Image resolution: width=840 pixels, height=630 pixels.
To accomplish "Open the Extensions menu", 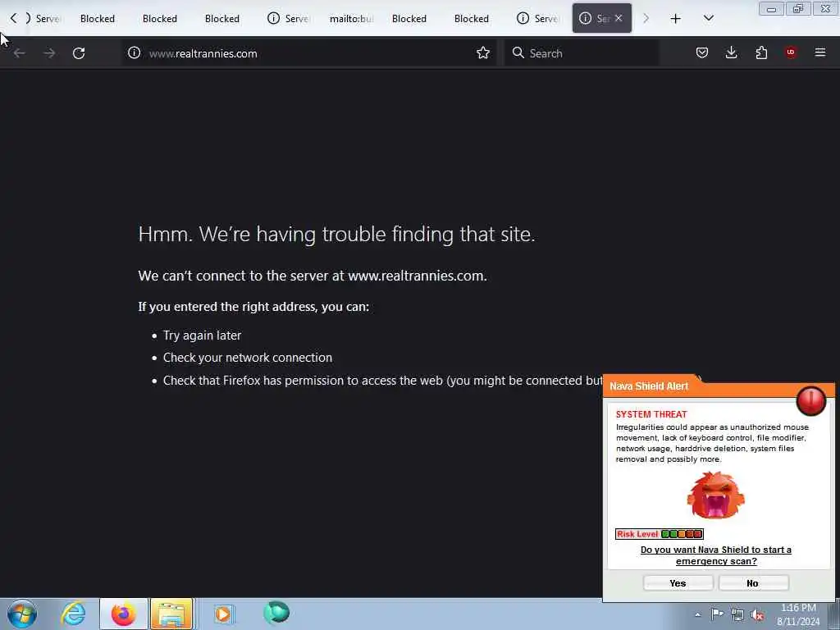I will 761,52.
